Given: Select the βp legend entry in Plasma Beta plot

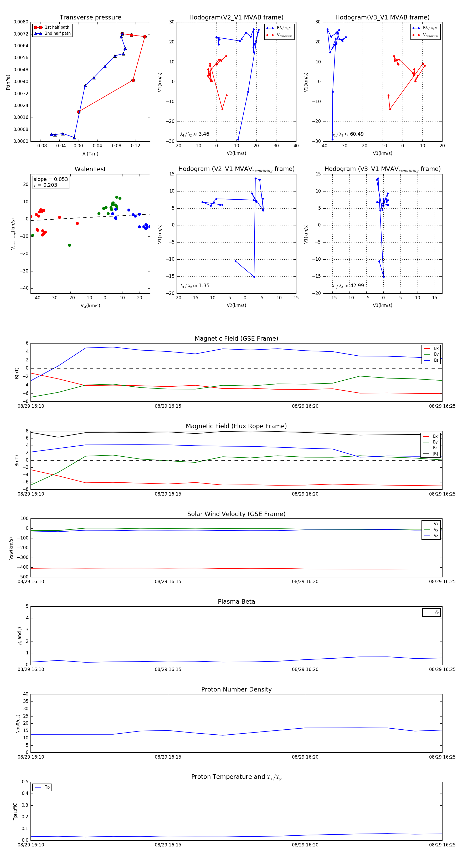Looking at the screenshot, I should (x=432, y=612).
